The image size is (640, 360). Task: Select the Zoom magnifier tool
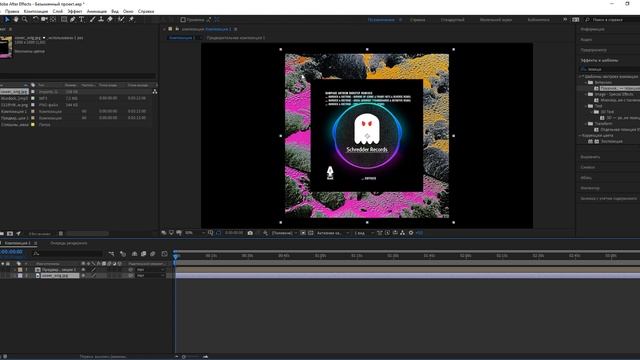24,20
